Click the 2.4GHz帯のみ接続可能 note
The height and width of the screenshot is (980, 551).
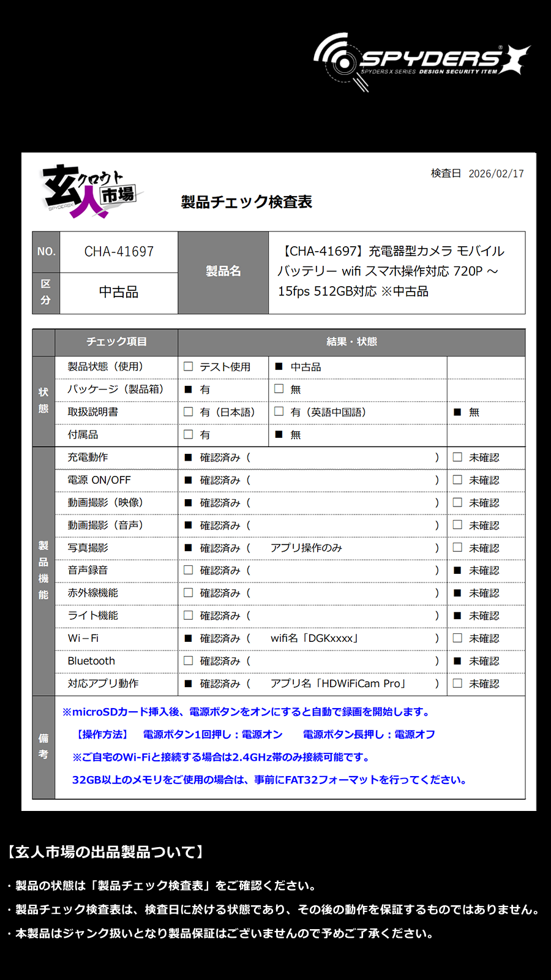point(223,757)
